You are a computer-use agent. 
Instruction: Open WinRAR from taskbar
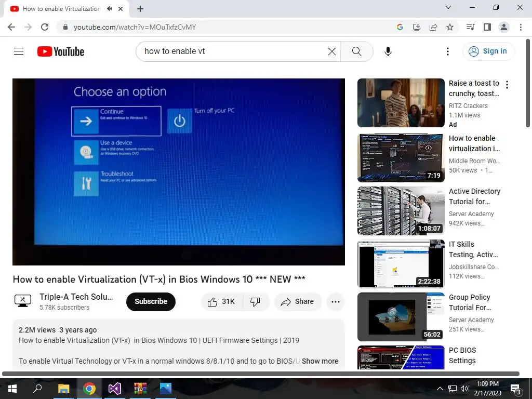[140, 389]
